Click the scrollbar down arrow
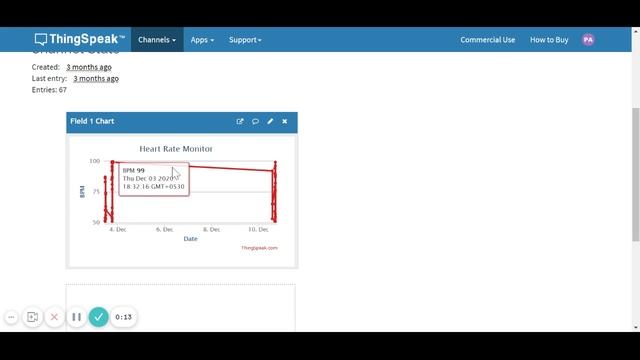Screen dimensions: 640x360 (636, 327)
